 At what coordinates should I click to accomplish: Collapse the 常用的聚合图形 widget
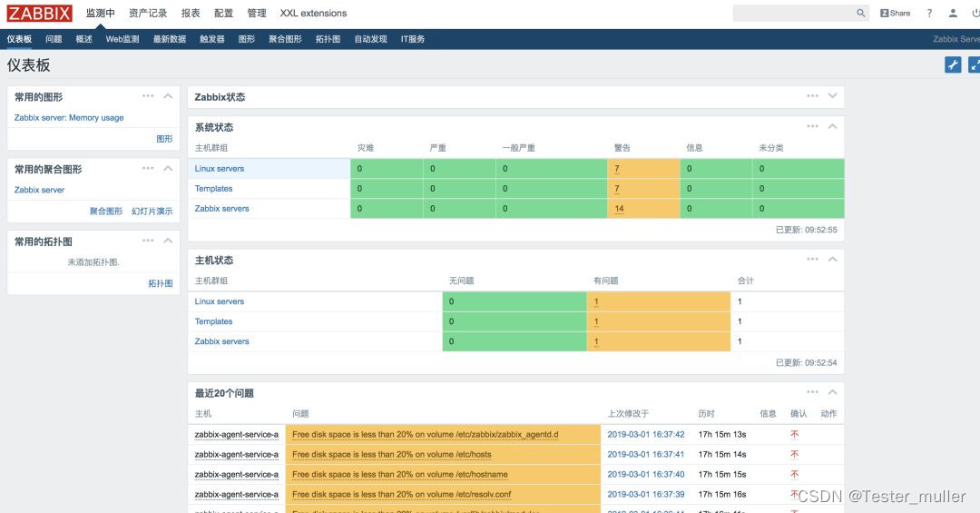click(x=168, y=168)
